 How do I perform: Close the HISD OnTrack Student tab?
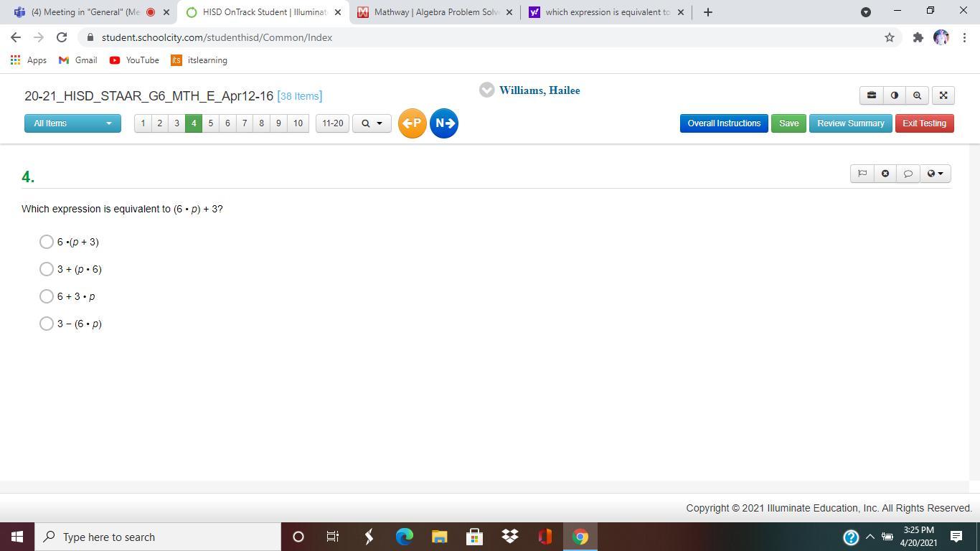[338, 12]
